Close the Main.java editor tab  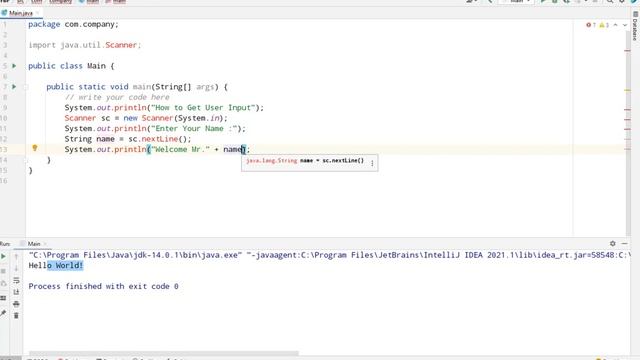point(38,13)
